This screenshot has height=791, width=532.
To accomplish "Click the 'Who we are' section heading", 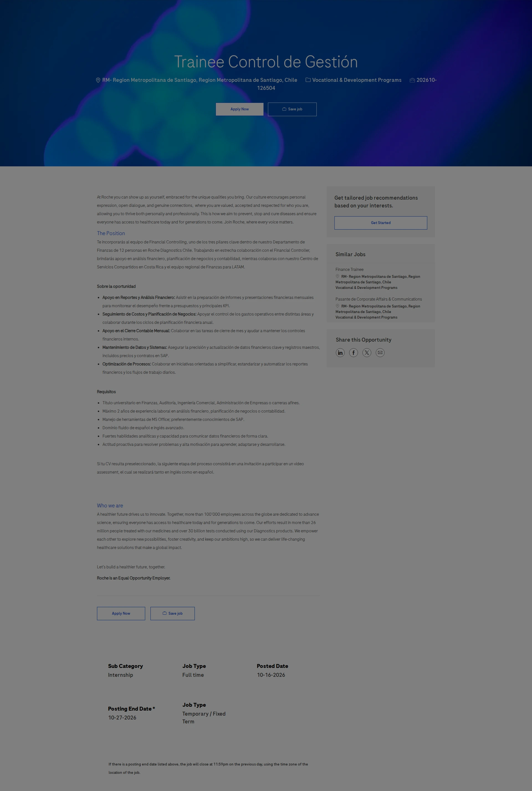I will (110, 505).
